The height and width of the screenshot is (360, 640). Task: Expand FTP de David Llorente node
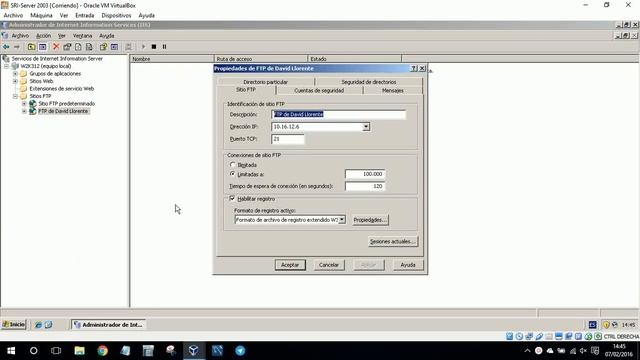tap(24, 111)
